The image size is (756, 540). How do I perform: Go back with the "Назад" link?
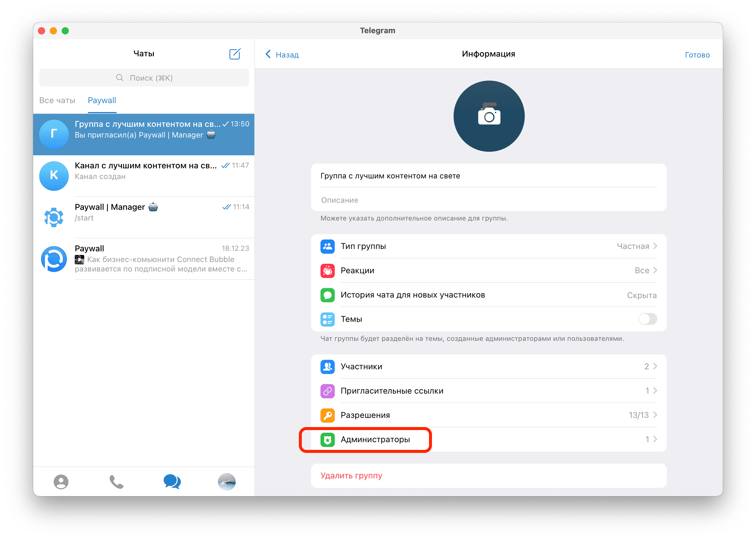282,55
